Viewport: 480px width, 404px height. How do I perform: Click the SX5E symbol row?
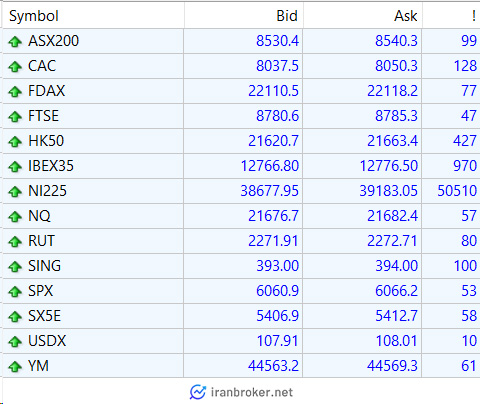point(240,316)
